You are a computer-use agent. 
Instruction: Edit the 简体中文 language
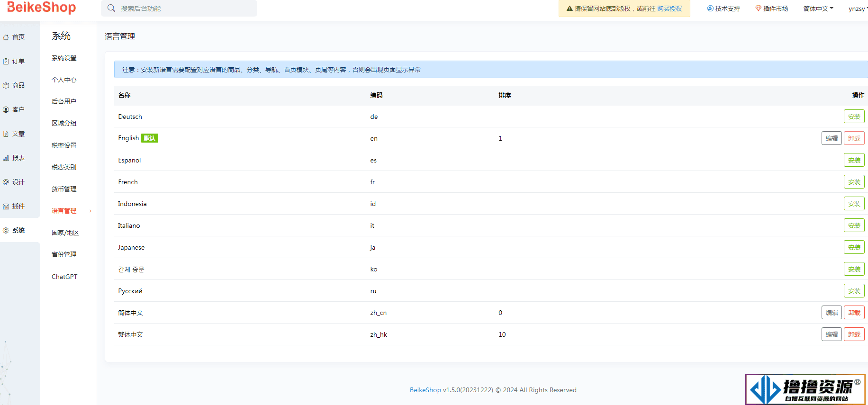click(x=832, y=313)
